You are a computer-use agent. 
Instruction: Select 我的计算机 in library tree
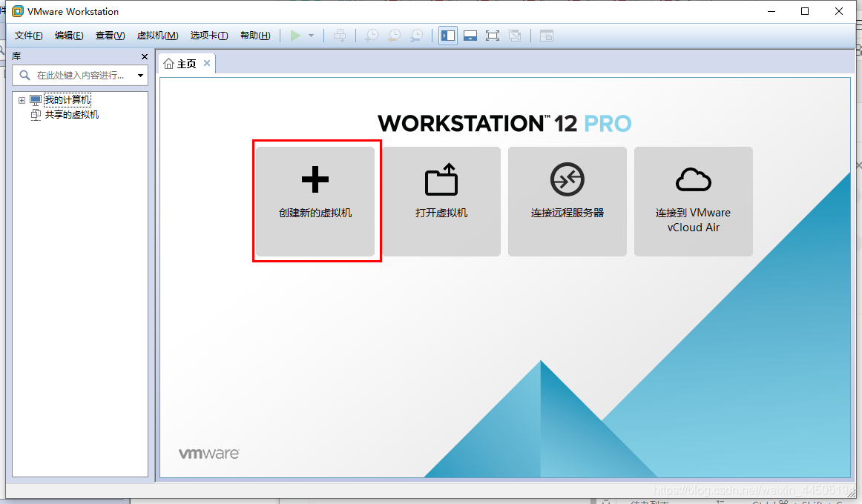pos(68,100)
